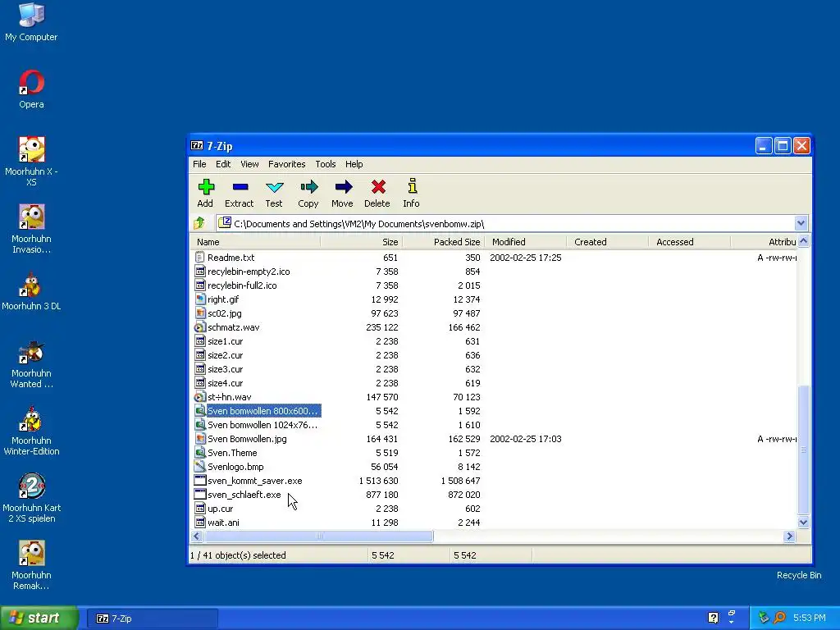
Task: Click the Recycle Bin desktop label
Action: (799, 575)
